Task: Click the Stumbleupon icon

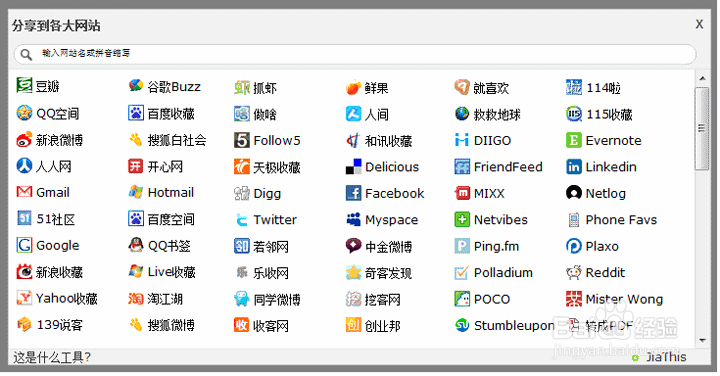Action: pos(461,325)
